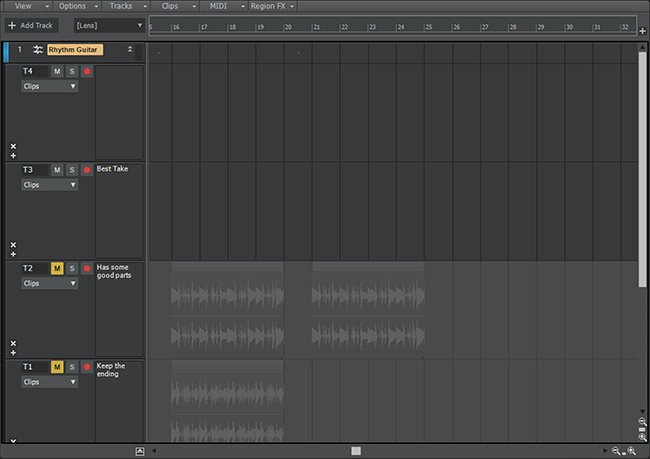
Task: Click the horizontal zoom slider between the bottom magnifiers
Action: tap(624, 453)
